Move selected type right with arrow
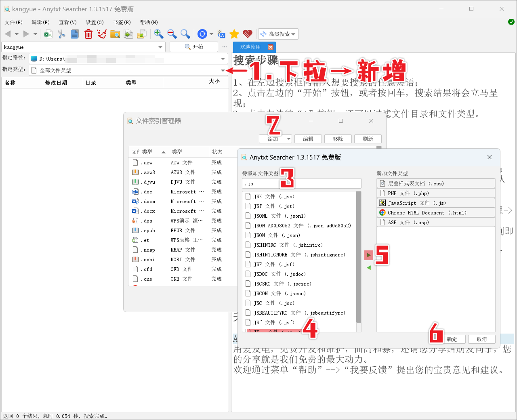 tap(368, 255)
